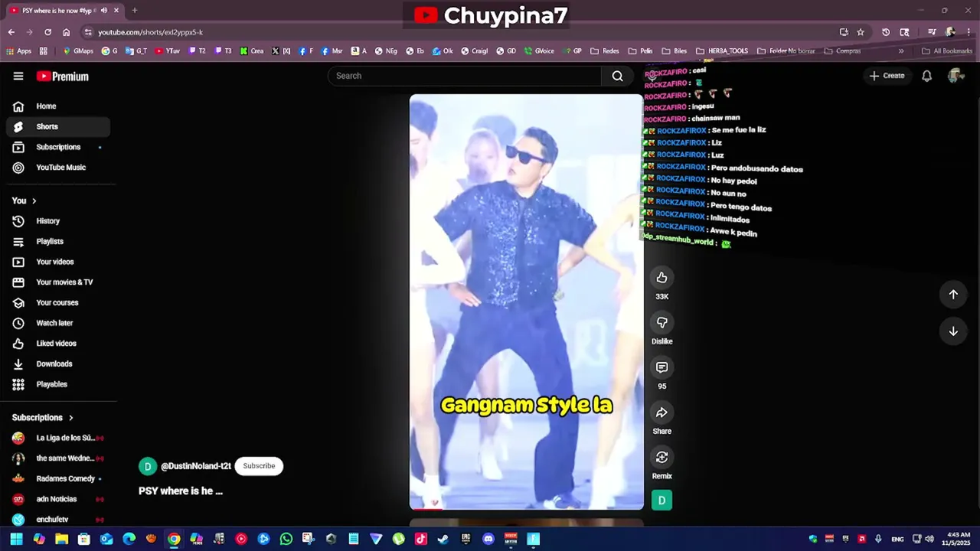Open the Craigl bookmark

pyautogui.click(x=475, y=51)
